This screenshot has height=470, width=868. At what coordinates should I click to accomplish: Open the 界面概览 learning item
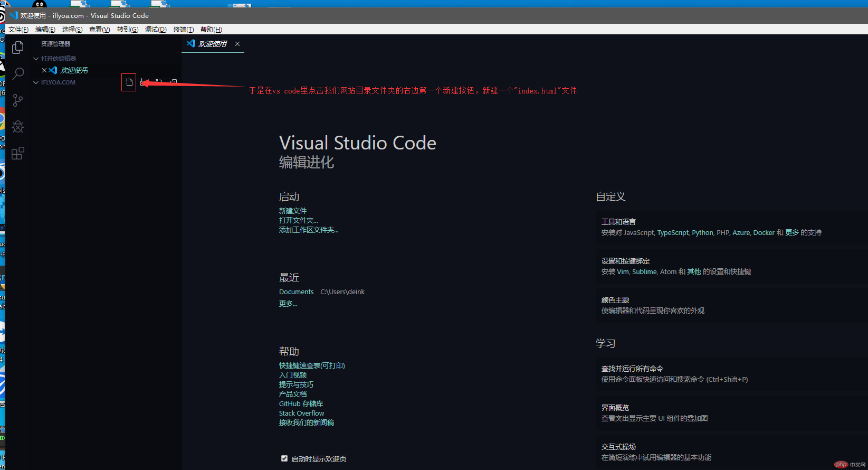tap(731, 413)
